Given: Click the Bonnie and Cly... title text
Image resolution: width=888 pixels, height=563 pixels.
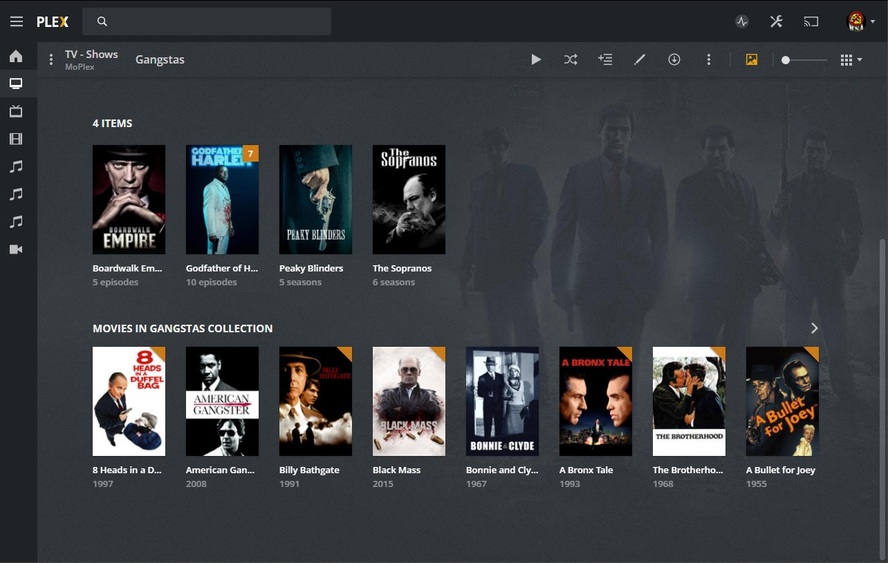Looking at the screenshot, I should point(502,470).
